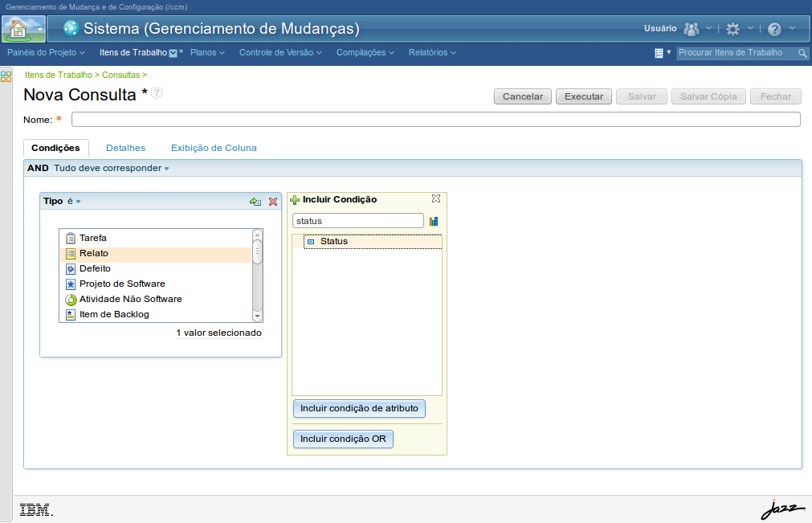Image resolution: width=812 pixels, height=523 pixels.
Task: Click the Projeto de Software icon
Action: [x=71, y=284]
